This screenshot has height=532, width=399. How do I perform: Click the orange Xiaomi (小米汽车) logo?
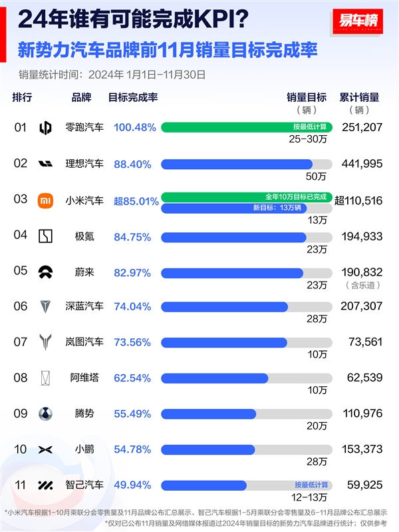tap(45, 200)
